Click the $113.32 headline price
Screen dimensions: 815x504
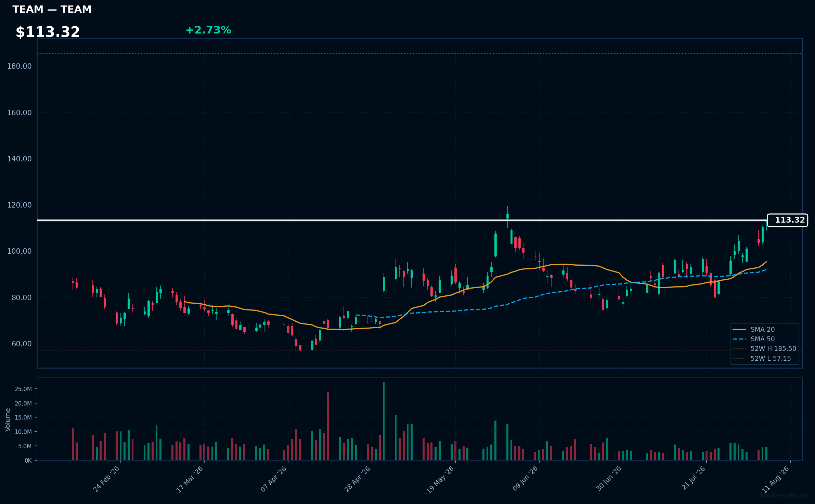click(x=48, y=32)
